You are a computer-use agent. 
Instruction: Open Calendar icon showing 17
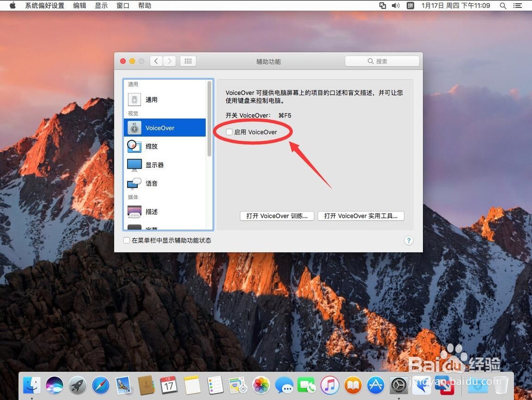(x=169, y=386)
